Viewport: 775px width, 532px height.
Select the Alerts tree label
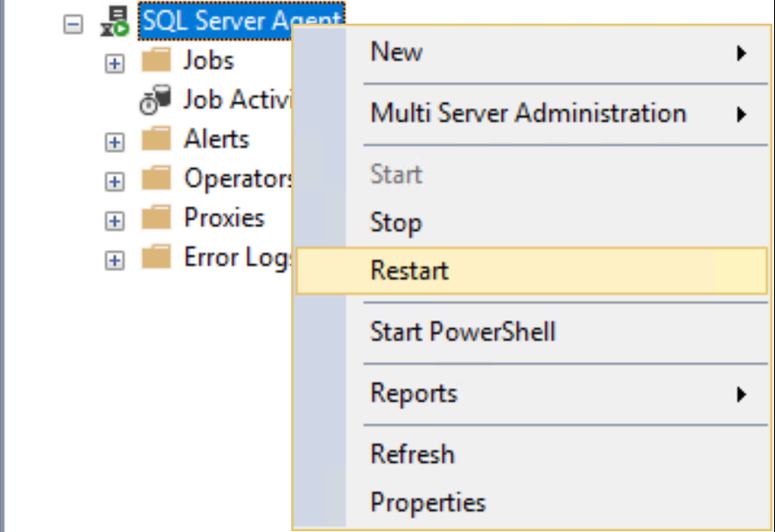tap(216, 139)
